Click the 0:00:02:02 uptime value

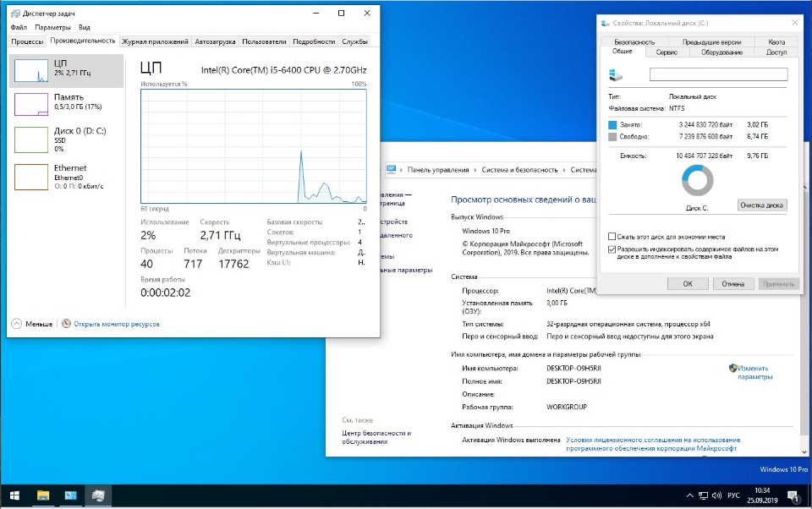click(165, 293)
